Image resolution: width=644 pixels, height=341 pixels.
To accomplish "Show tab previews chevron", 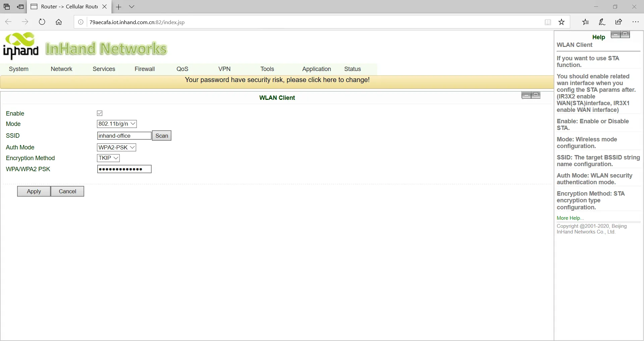I will (132, 7).
